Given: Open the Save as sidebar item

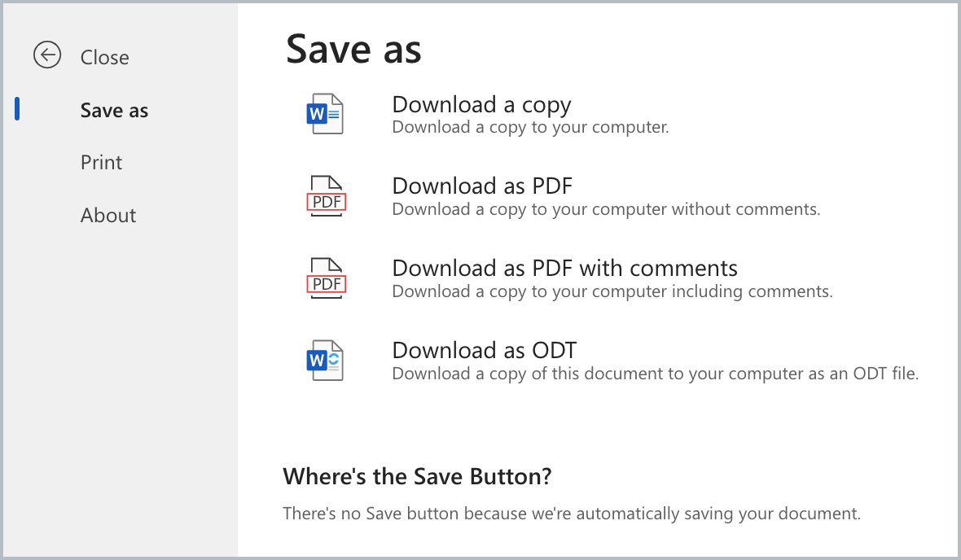Looking at the screenshot, I should (x=114, y=110).
